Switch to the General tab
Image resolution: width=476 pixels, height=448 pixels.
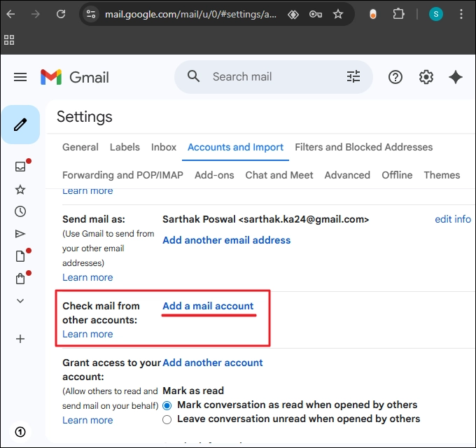(80, 147)
